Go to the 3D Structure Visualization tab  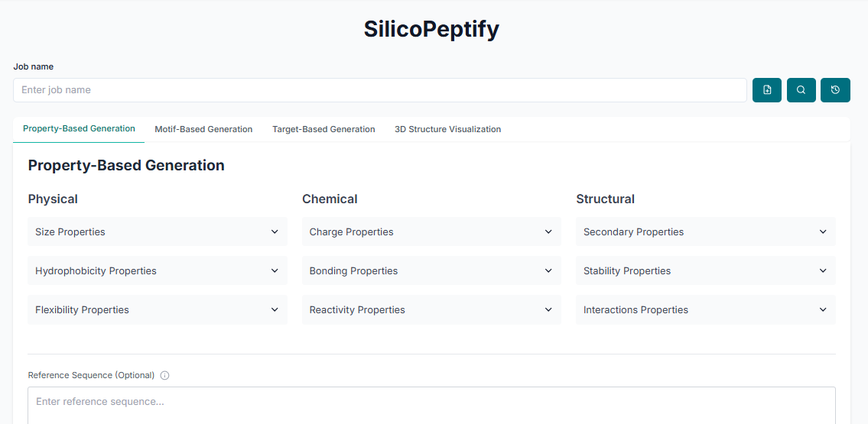coord(447,129)
